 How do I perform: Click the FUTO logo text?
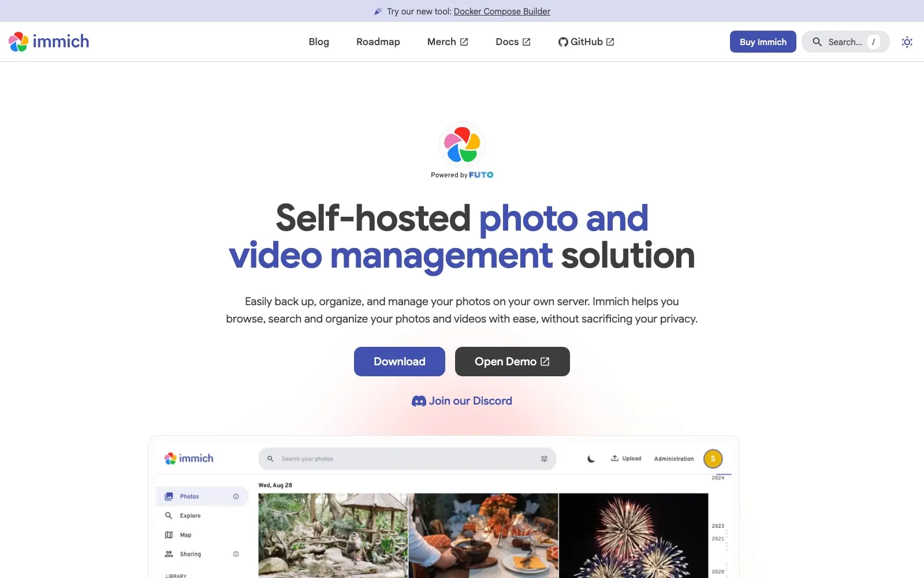click(481, 175)
